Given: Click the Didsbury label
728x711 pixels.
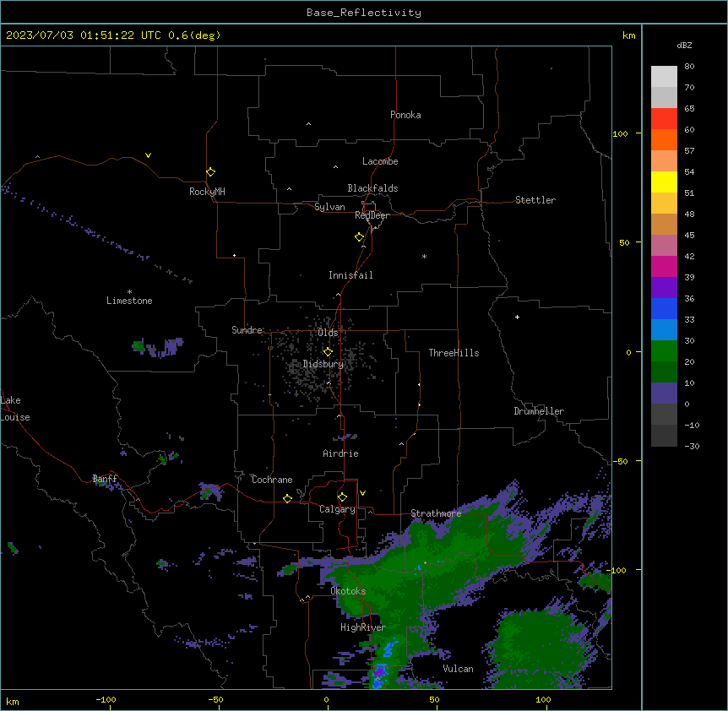Looking at the screenshot, I should point(323,364).
